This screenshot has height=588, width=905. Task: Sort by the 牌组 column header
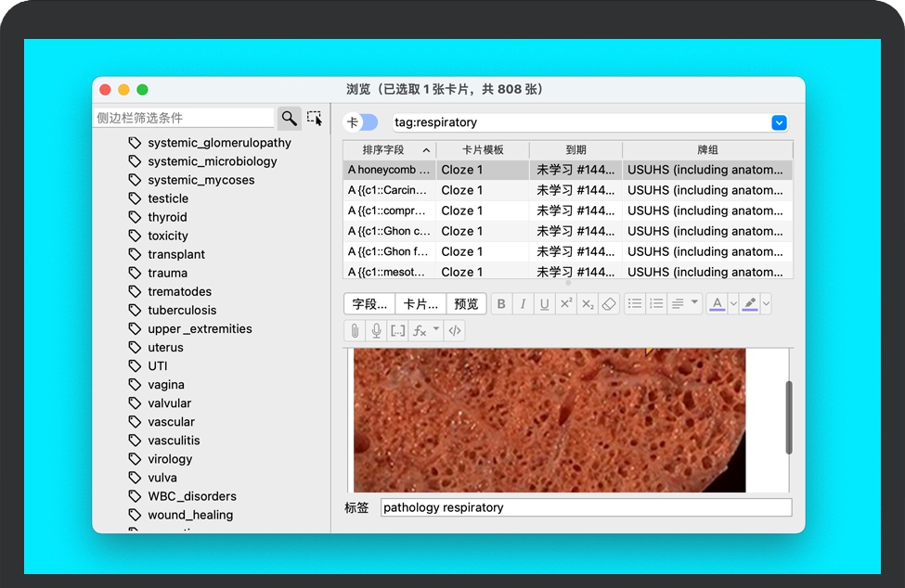tap(707, 150)
